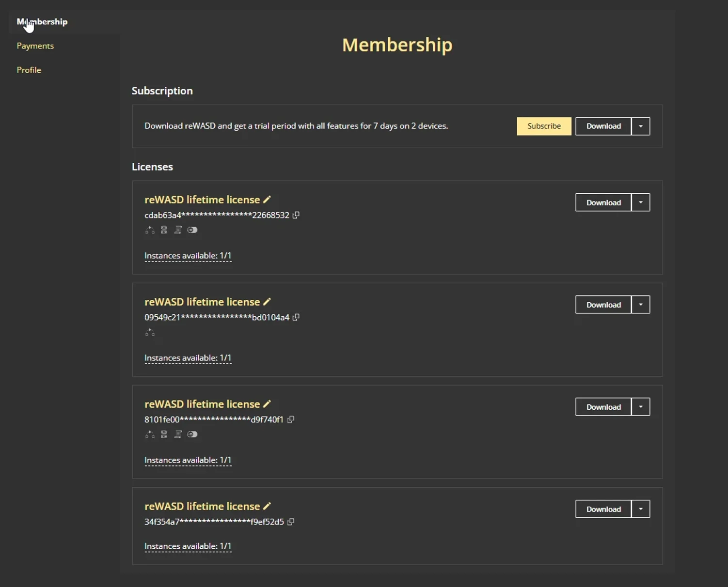The width and height of the screenshot is (728, 587).
Task: Click the license key text cdab63a4****22668532
Action: pyautogui.click(x=217, y=215)
